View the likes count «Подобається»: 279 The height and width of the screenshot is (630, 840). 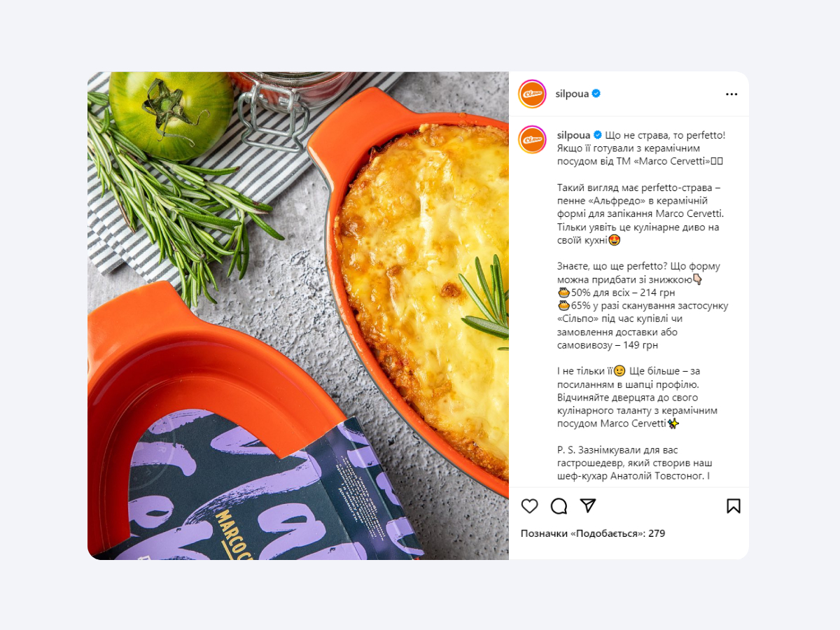593,533
